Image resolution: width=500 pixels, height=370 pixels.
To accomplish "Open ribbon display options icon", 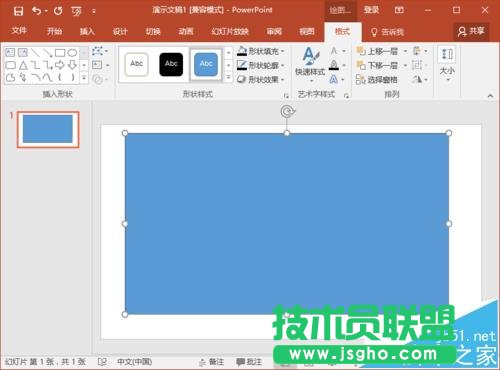I will 399,10.
